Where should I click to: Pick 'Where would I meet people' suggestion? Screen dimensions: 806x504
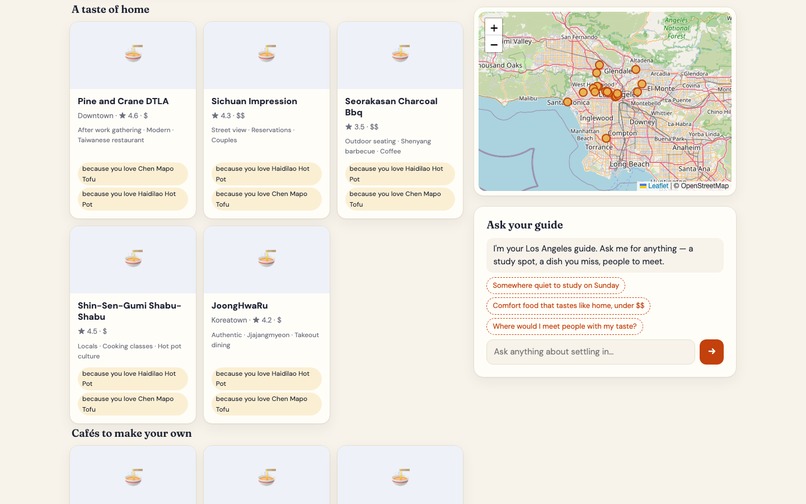click(564, 326)
